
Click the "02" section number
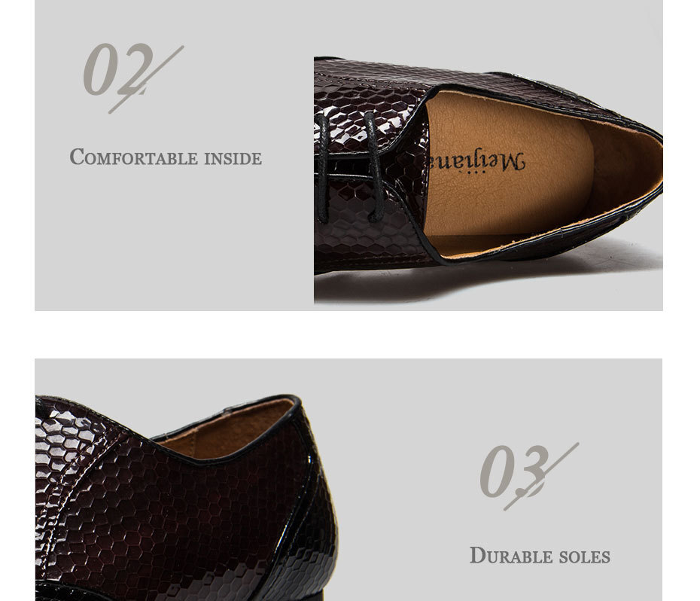coord(118,69)
